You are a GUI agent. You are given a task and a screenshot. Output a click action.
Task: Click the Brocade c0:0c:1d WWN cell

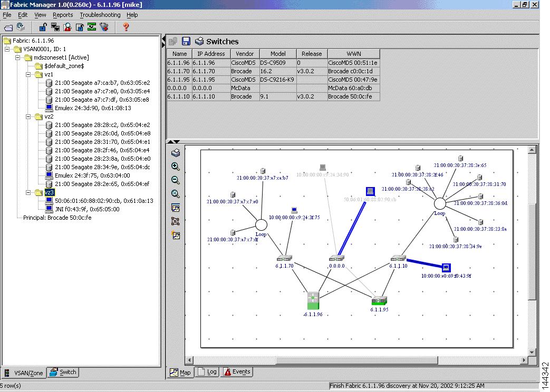point(353,71)
